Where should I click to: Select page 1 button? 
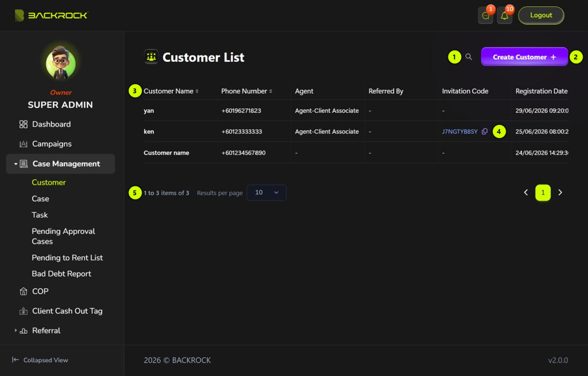(x=543, y=193)
